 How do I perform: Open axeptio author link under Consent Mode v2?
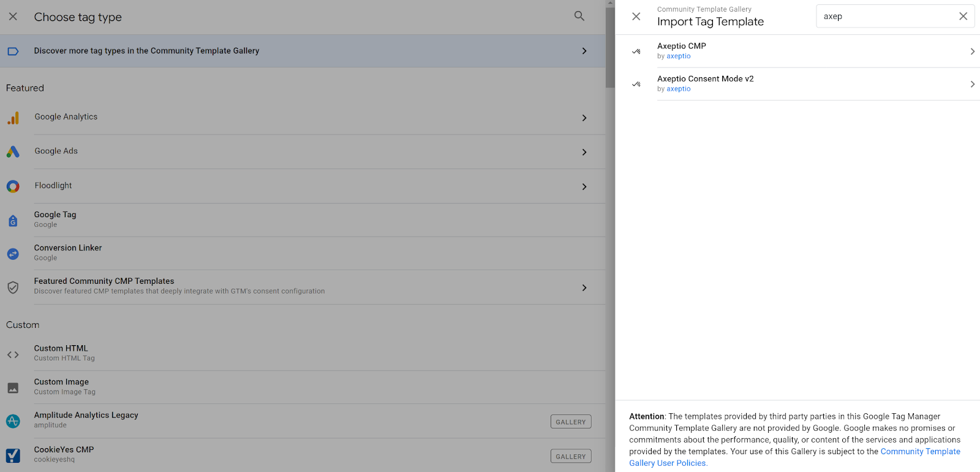tap(679, 89)
